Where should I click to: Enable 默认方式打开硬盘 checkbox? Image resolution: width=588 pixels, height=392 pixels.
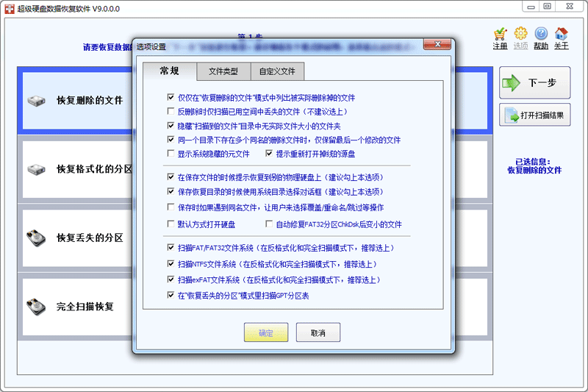(x=171, y=224)
